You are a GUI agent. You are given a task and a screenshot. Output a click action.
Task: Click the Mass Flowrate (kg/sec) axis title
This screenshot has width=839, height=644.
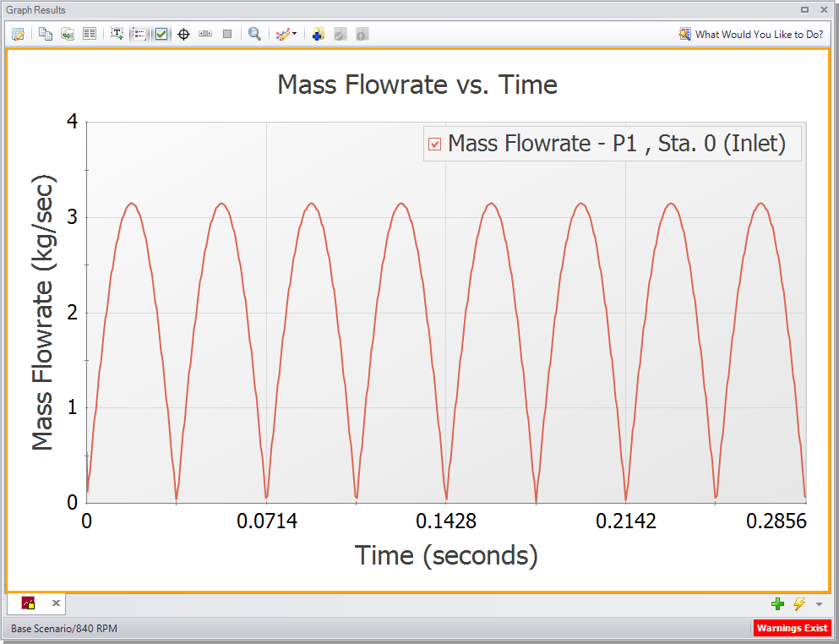tap(43, 313)
